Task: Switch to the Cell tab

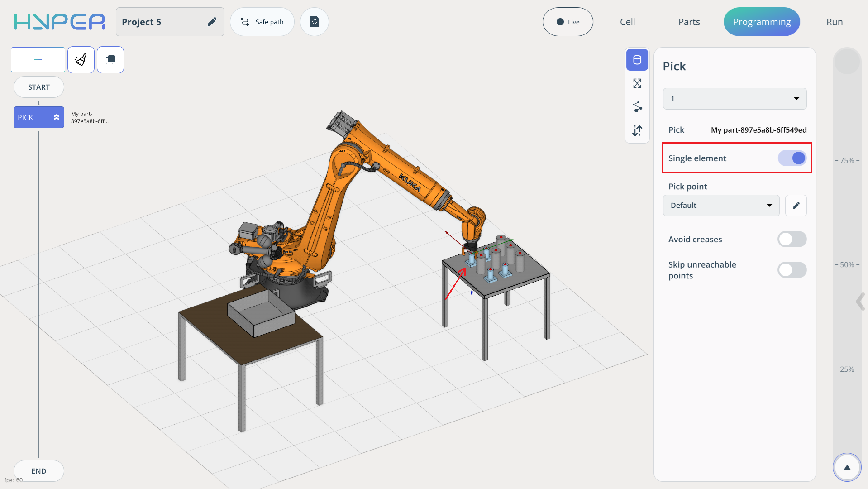Action: coord(627,22)
